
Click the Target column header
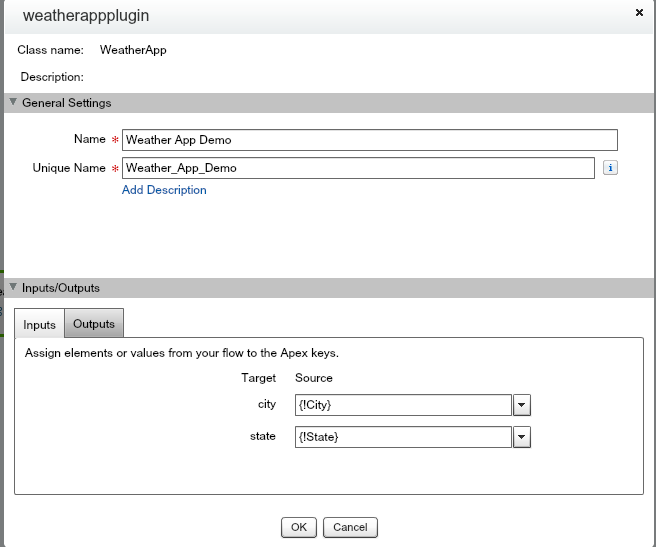pyautogui.click(x=258, y=378)
